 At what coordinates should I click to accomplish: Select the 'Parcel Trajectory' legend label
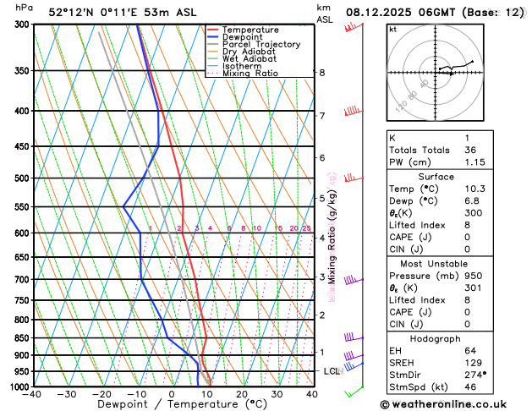click(x=261, y=45)
